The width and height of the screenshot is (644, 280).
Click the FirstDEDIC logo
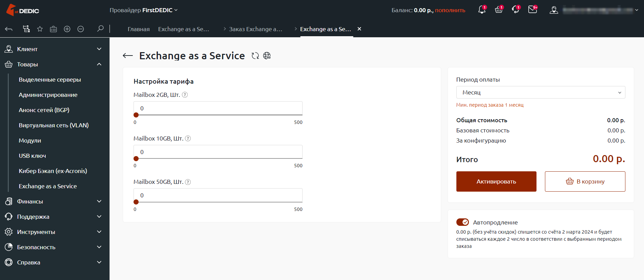pos(23,10)
